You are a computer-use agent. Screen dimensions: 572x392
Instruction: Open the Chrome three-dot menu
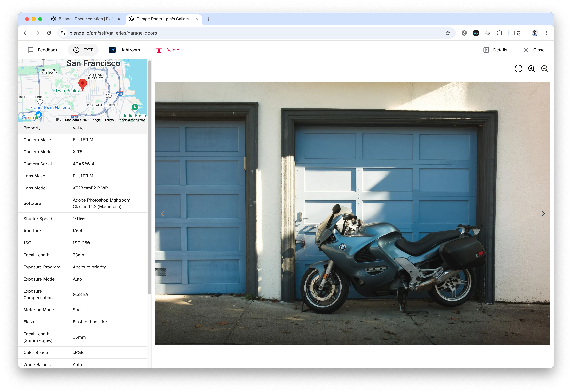547,33
